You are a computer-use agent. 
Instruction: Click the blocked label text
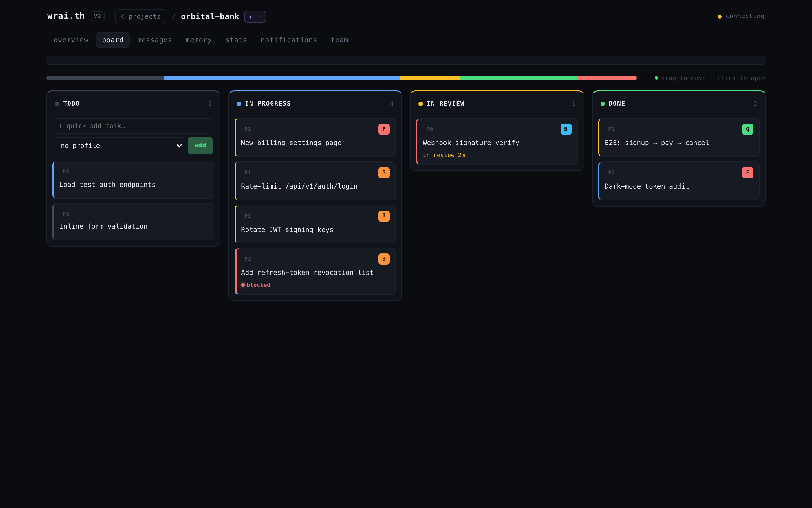pyautogui.click(x=258, y=285)
